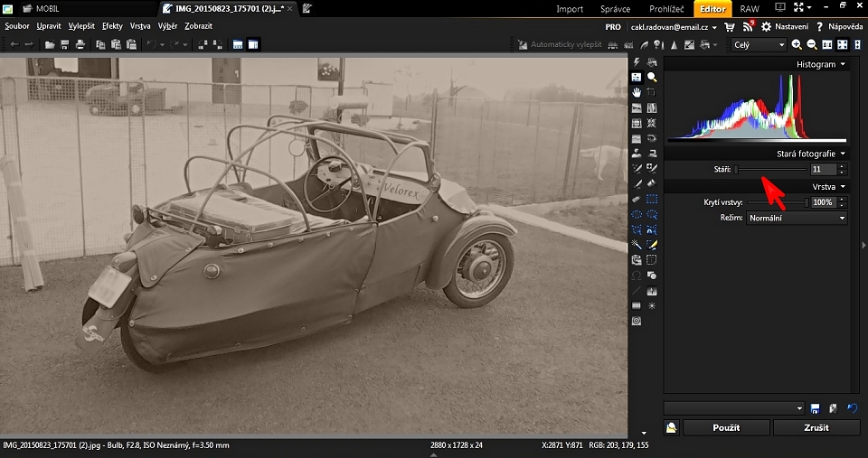Switch to the RAW module tab

[x=750, y=9]
